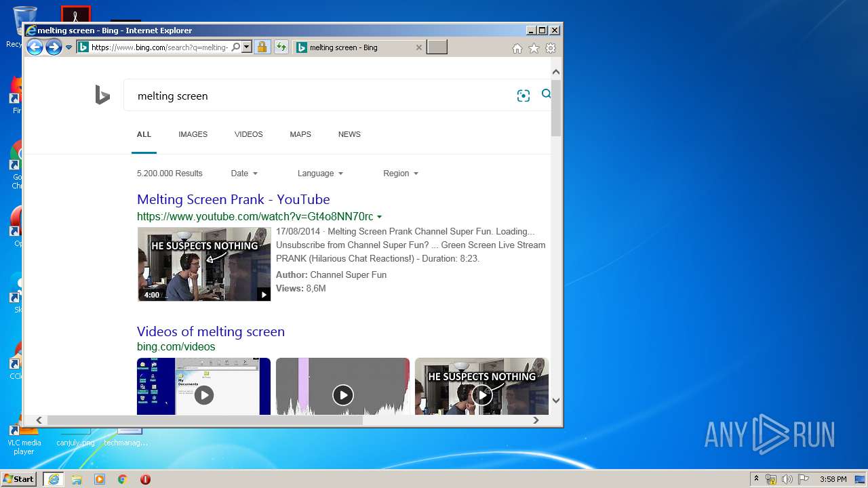
Task: Click Internet Explorer taskbar icon
Action: click(54, 479)
